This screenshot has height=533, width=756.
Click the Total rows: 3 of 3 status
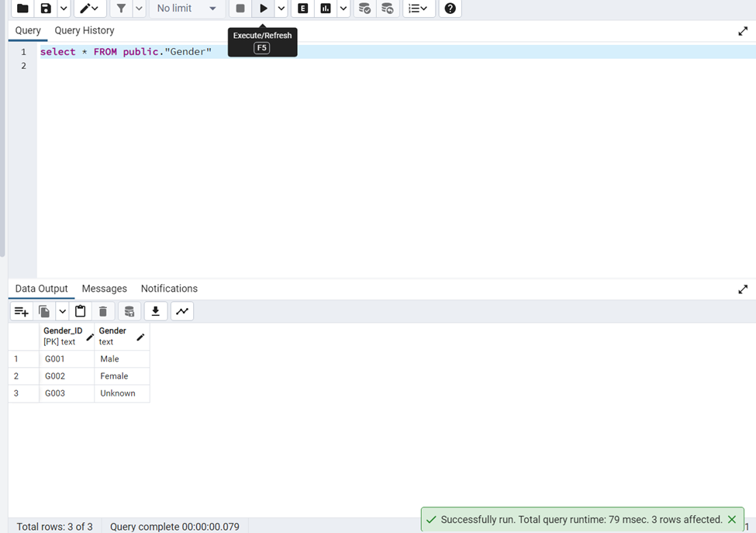pos(54,527)
